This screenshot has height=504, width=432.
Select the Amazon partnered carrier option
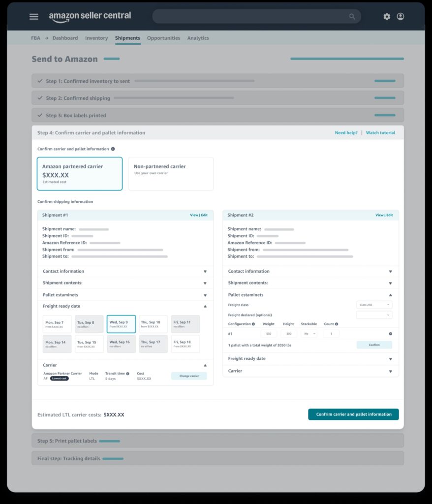click(79, 174)
